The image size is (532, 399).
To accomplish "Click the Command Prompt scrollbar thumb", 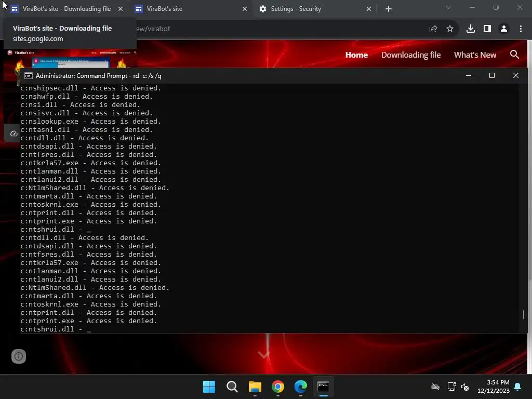I will pos(524,314).
